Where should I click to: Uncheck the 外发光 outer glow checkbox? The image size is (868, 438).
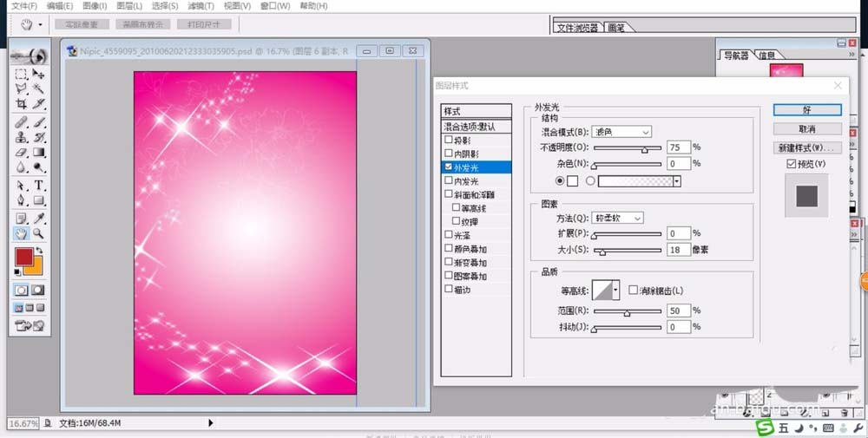[449, 167]
